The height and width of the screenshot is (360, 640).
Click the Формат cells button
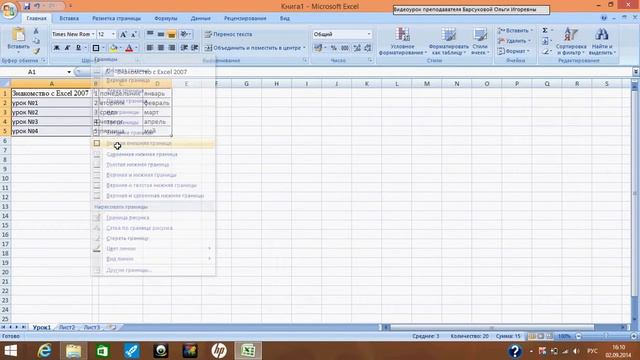(x=514, y=51)
